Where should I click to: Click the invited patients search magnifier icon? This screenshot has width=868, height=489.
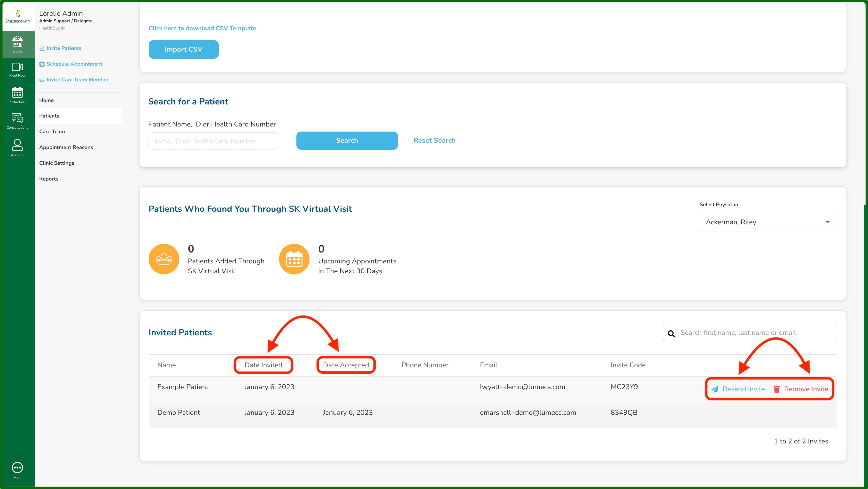click(x=671, y=333)
